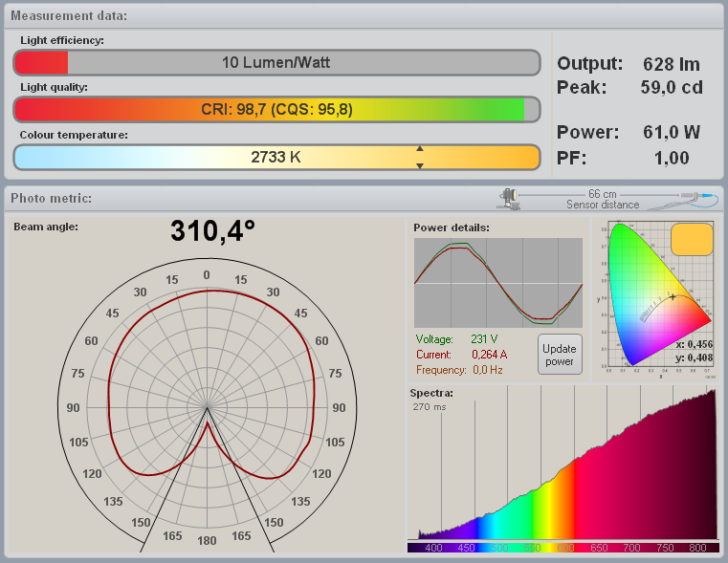Click the colour temperature bar reading 2733 K
728x563 pixels.
coord(276,157)
